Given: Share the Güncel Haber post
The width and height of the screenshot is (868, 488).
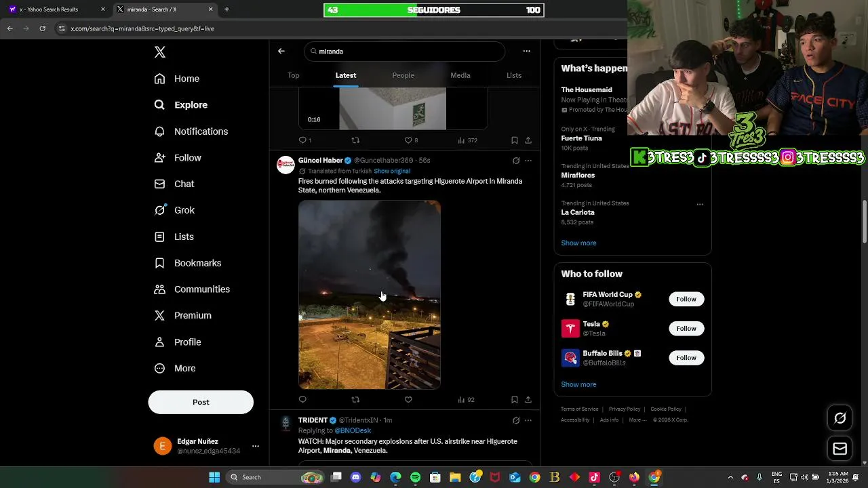Looking at the screenshot, I should 528,400.
